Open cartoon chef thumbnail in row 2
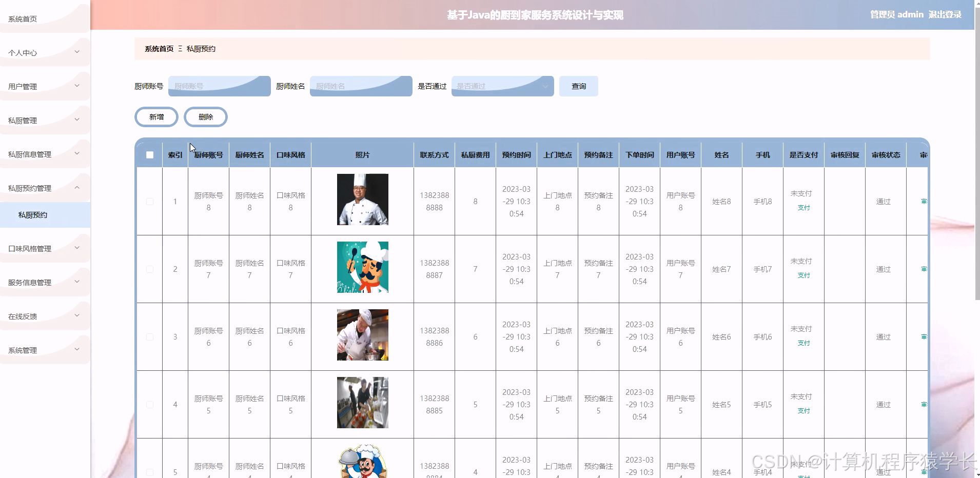Image resolution: width=980 pixels, height=478 pixels. pos(363,267)
